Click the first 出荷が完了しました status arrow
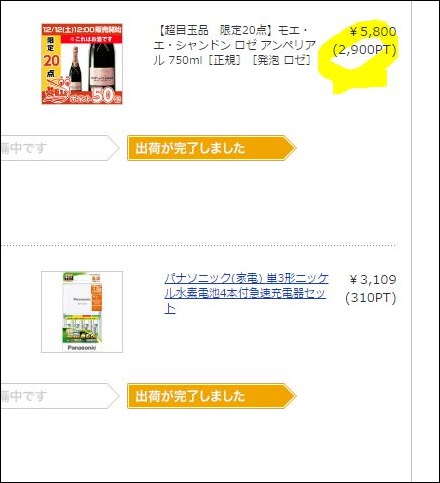Screen dimensions: 440x483 212,148
